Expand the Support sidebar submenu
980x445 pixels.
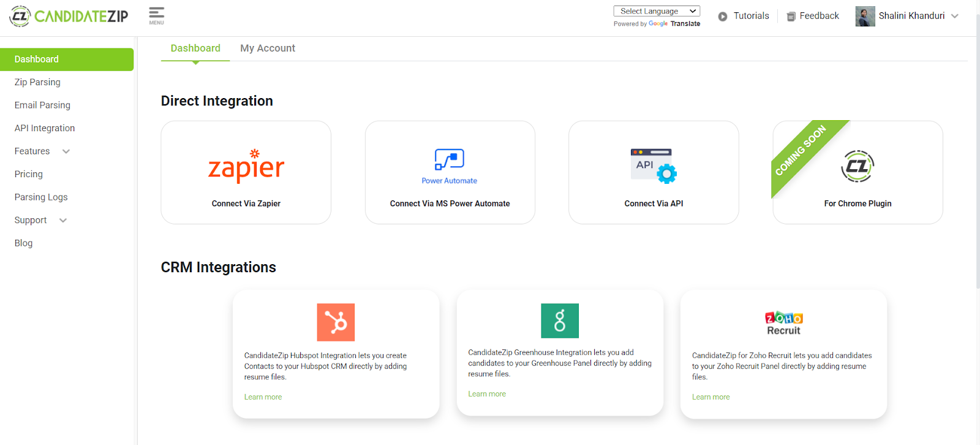[63, 221]
